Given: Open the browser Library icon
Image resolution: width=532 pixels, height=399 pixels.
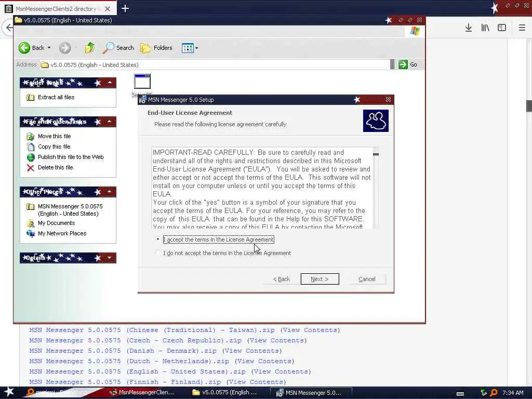Looking at the screenshot, I should 485,28.
